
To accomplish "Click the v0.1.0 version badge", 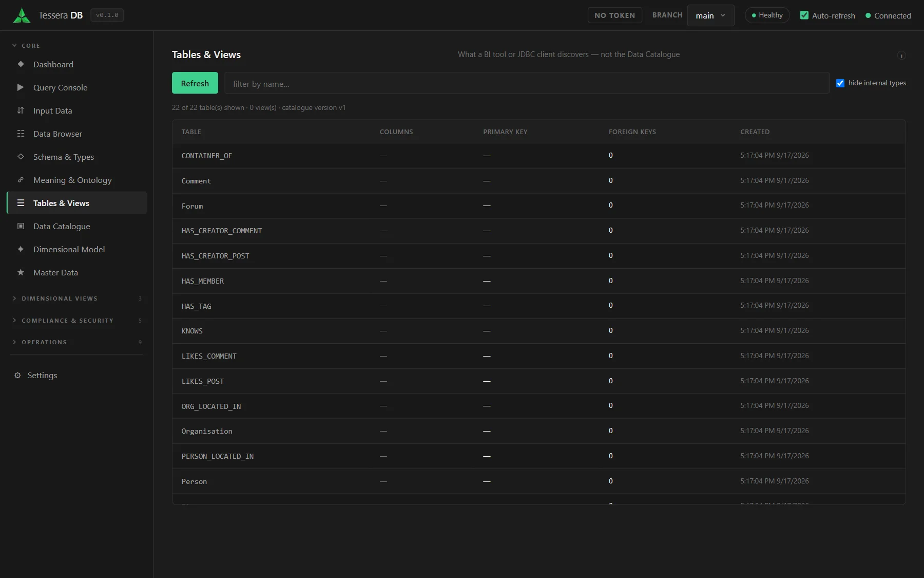I will coord(107,15).
